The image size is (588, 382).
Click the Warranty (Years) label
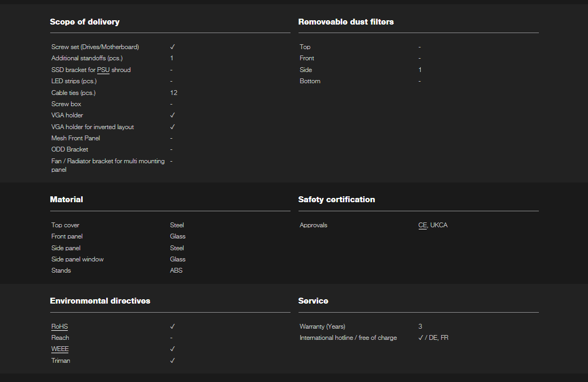click(x=322, y=327)
